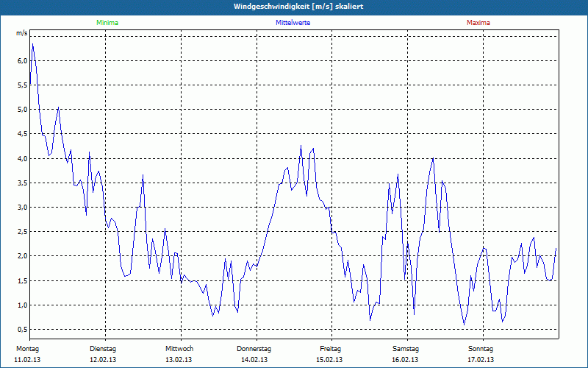Click the 3,5 y-axis value

(x=23, y=183)
